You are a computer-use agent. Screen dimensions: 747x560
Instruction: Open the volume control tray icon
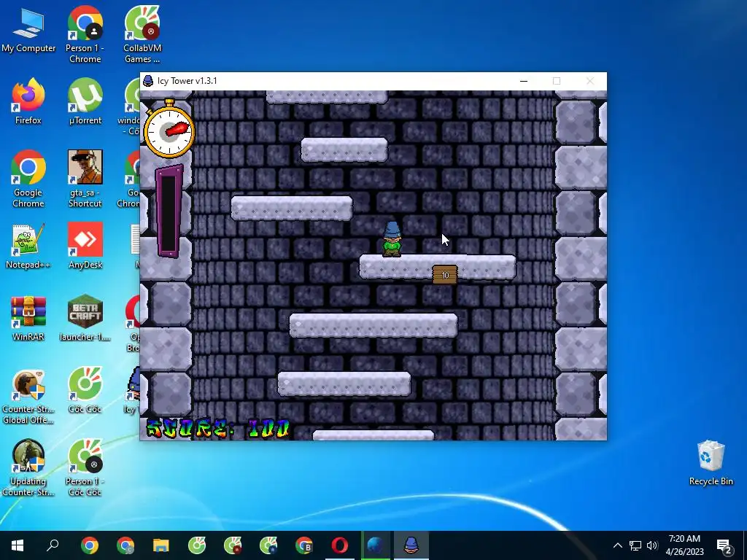[652, 545]
